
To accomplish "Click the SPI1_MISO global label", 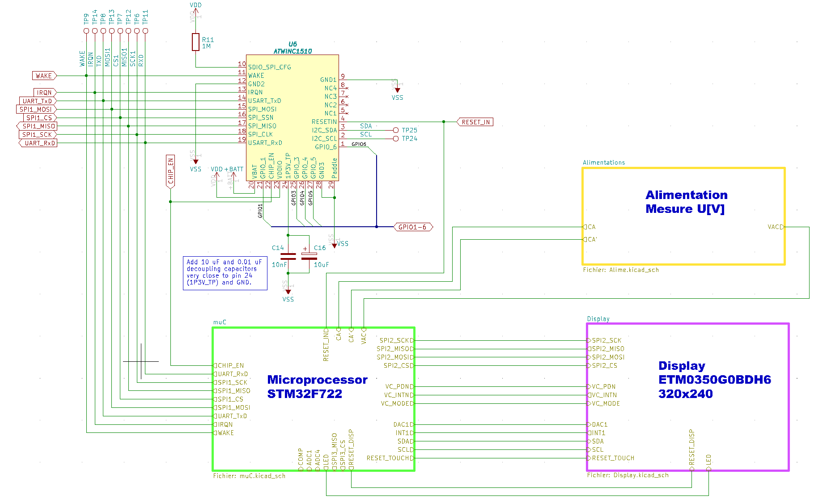I will 37,126.
